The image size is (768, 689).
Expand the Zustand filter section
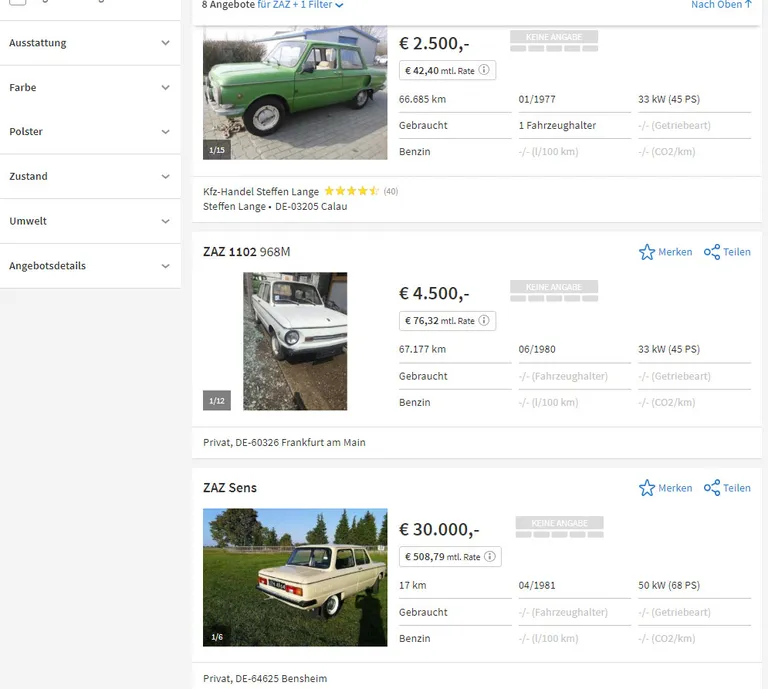tap(90, 176)
